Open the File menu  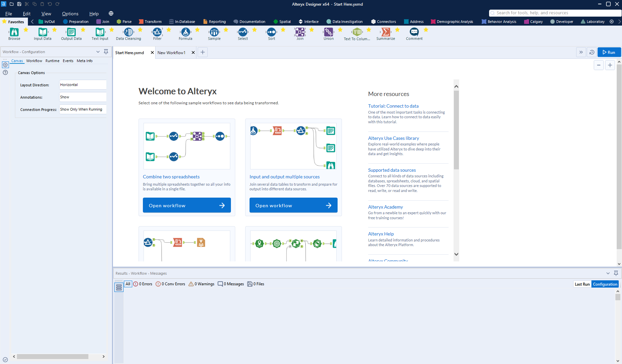9,14
